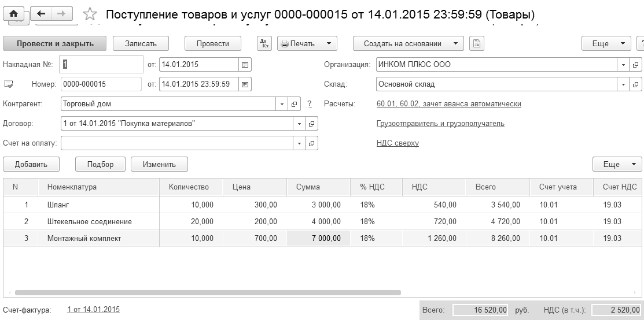
Task: Open the top Еще menu
Action: (606, 43)
